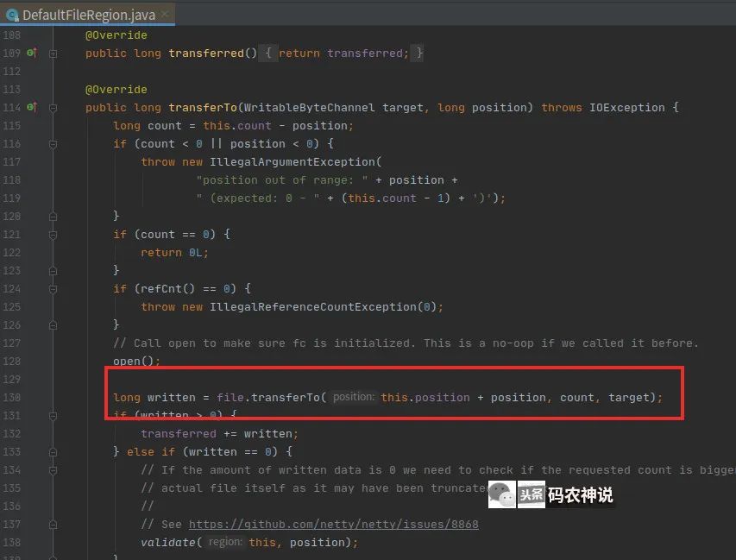The image size is (736, 560).
Task: Collapse the refCnt() if block at line 124
Action: point(53,289)
